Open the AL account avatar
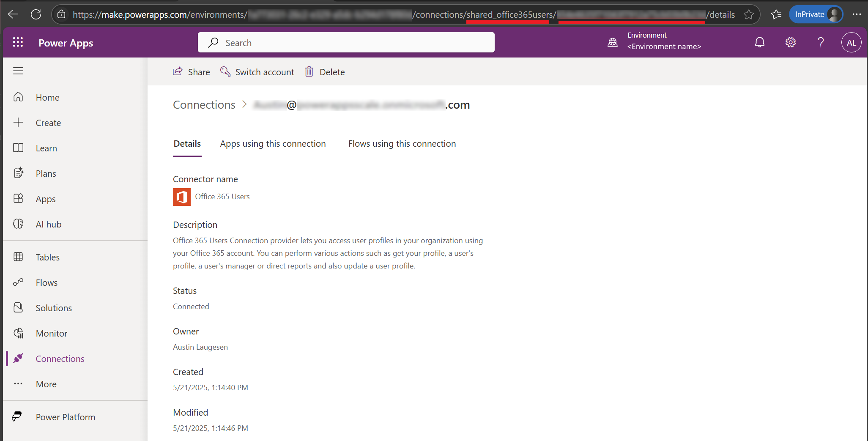The image size is (868, 441). (x=852, y=42)
